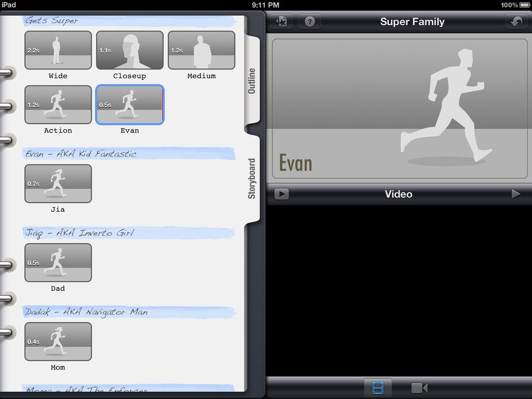Play the clip with the Video bar's left play button

(x=281, y=194)
